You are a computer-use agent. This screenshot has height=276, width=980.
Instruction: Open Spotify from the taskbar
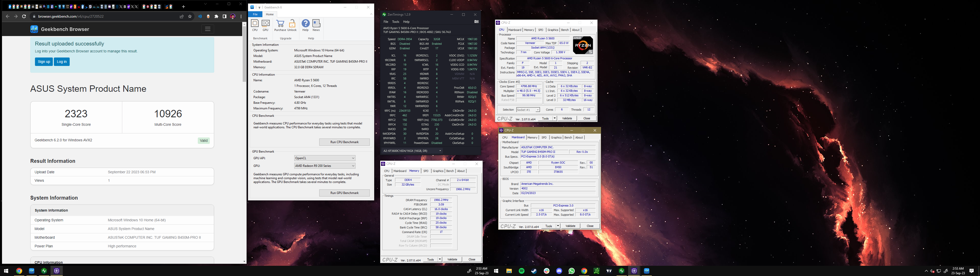(522, 271)
